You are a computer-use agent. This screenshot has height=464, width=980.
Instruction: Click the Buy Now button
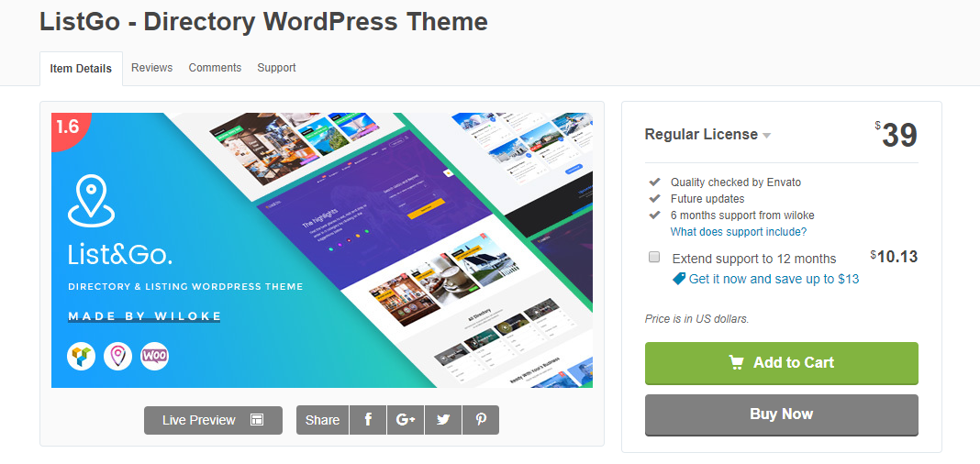point(781,414)
